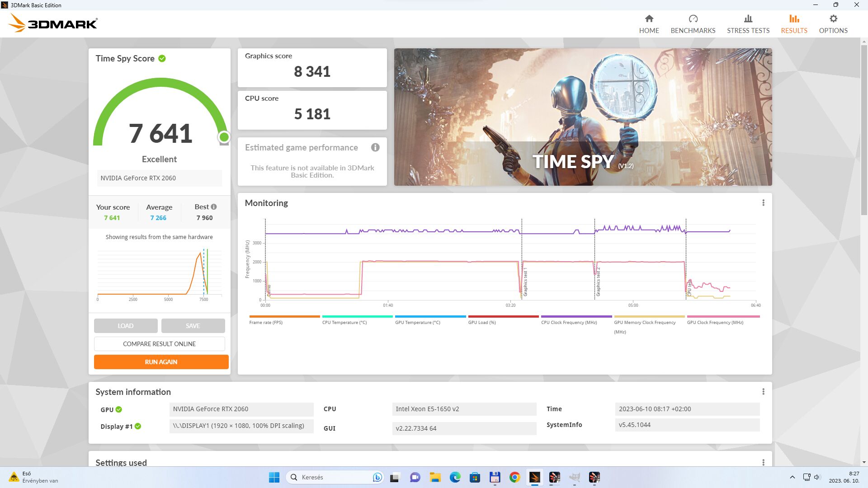Open Stress Tests section
Viewport: 868px width, 488px height.
click(x=748, y=24)
